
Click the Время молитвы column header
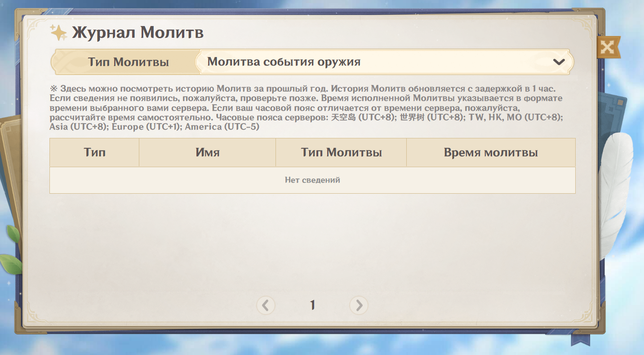tap(491, 153)
